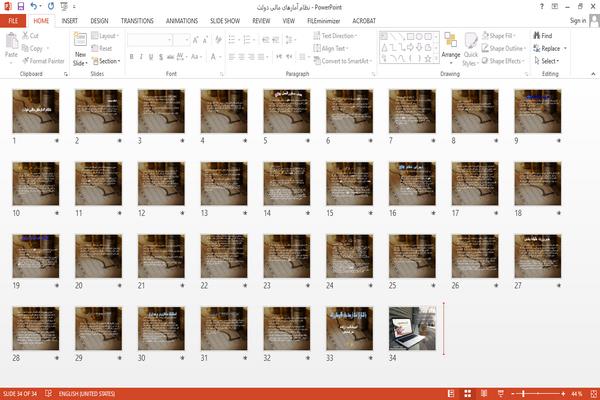600x400 pixels.
Task: Toggle text Shadow
Action: click(161, 57)
